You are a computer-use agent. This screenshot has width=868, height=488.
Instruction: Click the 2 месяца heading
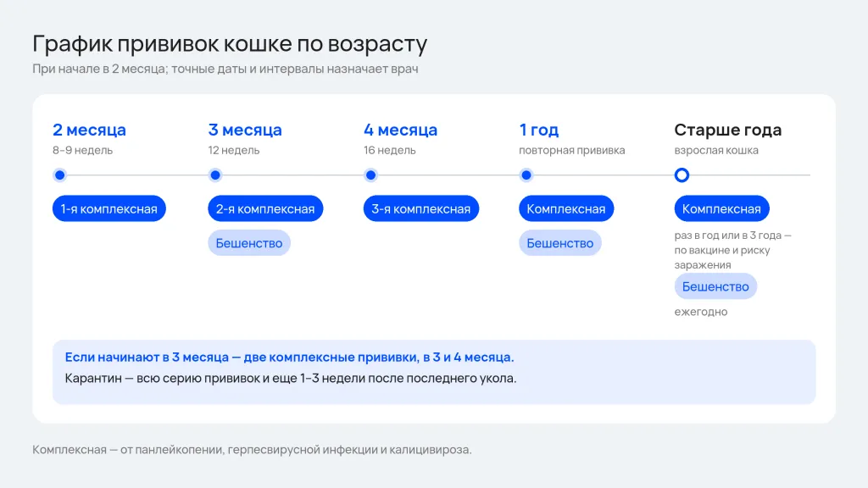[x=89, y=130]
